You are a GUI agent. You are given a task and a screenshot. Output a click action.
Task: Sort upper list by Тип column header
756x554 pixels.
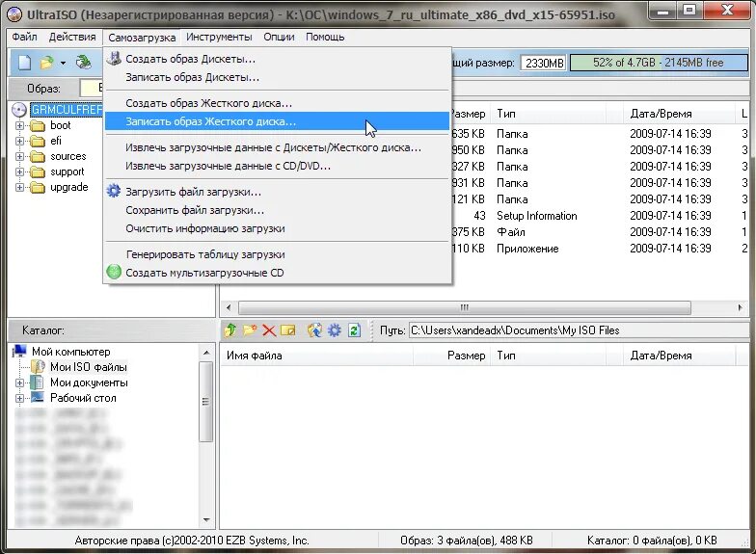coord(548,114)
